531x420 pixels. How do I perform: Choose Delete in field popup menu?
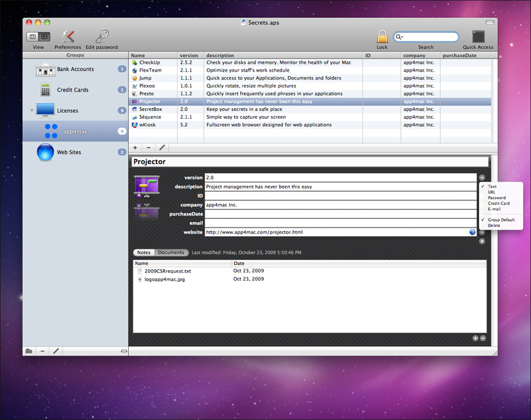tap(501, 226)
